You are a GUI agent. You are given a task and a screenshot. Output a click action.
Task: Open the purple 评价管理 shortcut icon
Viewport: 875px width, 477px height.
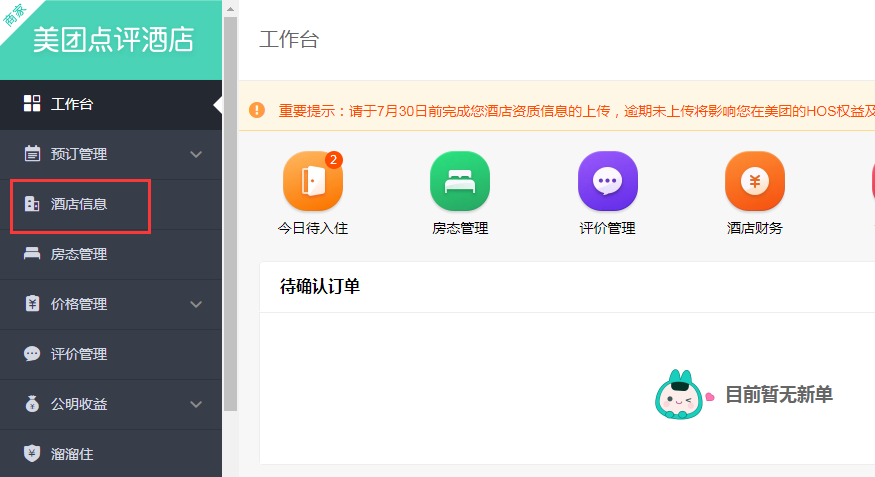608,181
